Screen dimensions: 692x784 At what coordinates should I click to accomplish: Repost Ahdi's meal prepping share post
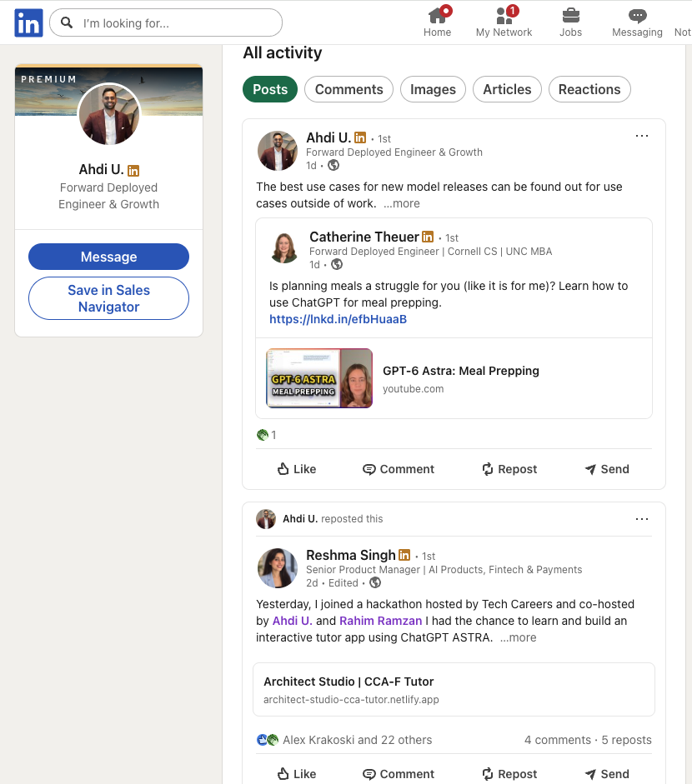pyautogui.click(x=509, y=469)
